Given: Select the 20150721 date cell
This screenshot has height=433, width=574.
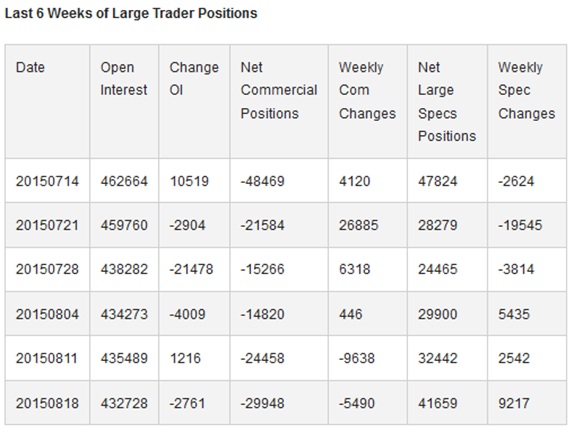Looking at the screenshot, I should (x=47, y=225).
